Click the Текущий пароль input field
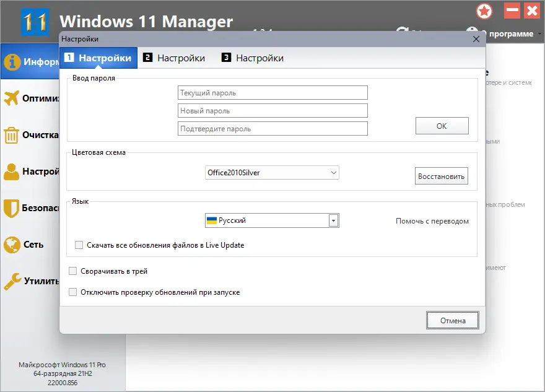This screenshot has width=545, height=392. (x=272, y=93)
